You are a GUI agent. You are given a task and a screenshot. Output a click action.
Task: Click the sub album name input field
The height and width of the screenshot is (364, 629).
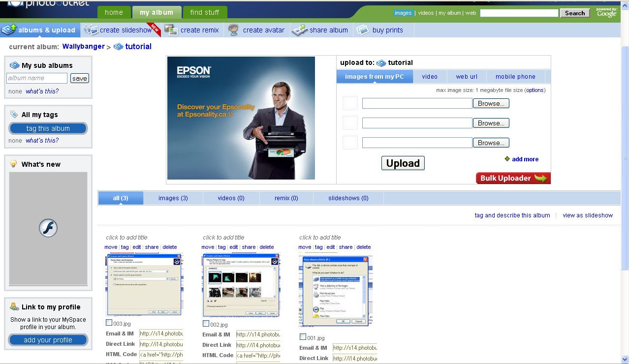click(x=37, y=78)
